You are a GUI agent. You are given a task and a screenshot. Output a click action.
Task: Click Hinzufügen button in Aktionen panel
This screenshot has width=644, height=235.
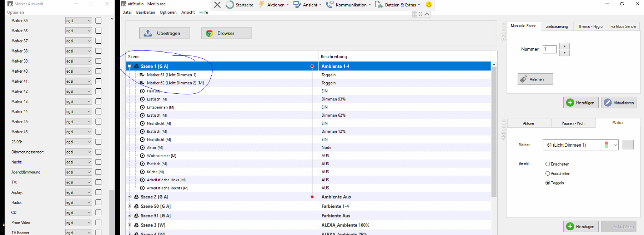click(581, 226)
